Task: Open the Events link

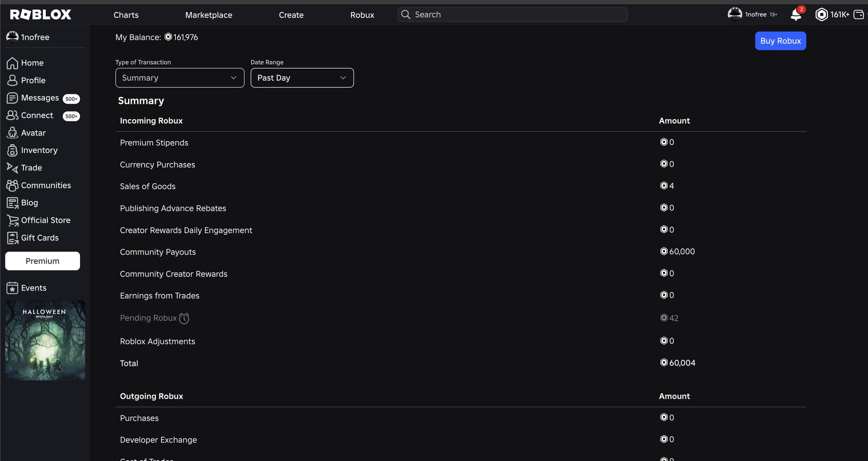Action: click(34, 288)
